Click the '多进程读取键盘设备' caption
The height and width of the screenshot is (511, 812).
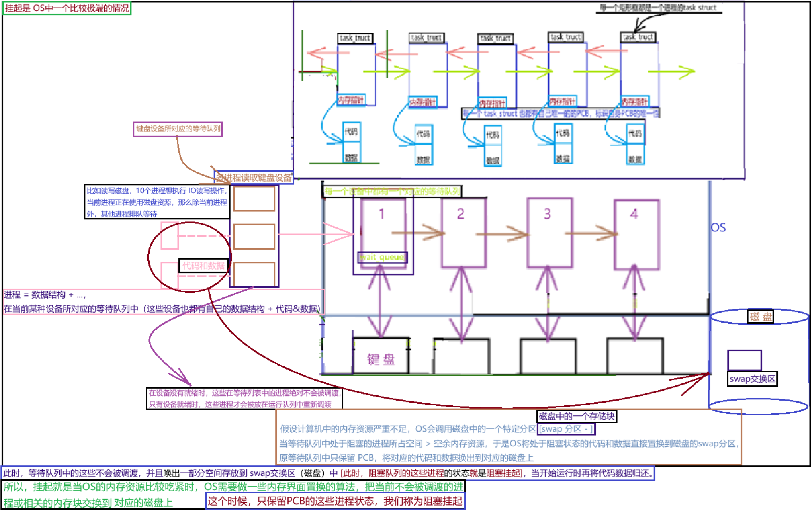(254, 178)
